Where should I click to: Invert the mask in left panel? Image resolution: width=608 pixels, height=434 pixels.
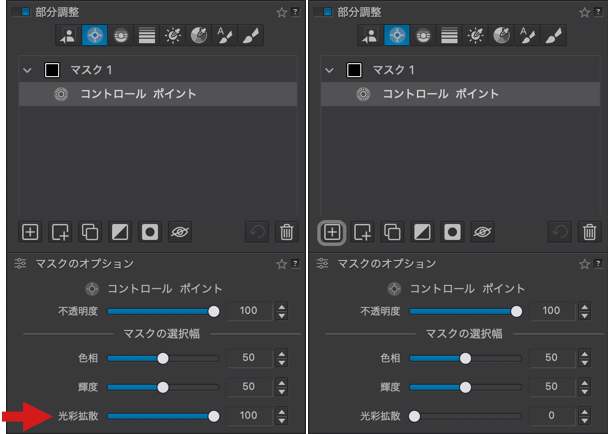click(120, 232)
